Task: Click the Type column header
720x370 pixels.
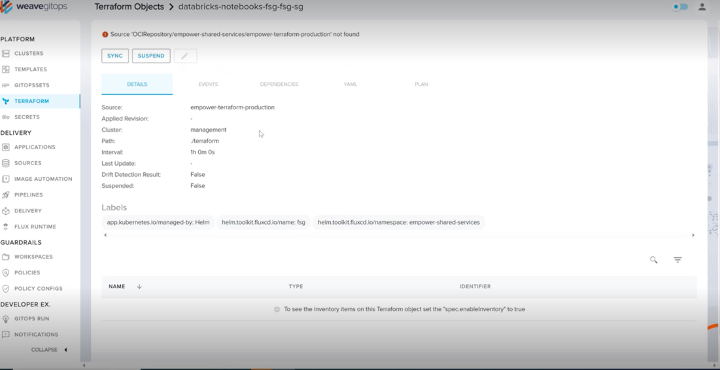Action: tap(296, 286)
